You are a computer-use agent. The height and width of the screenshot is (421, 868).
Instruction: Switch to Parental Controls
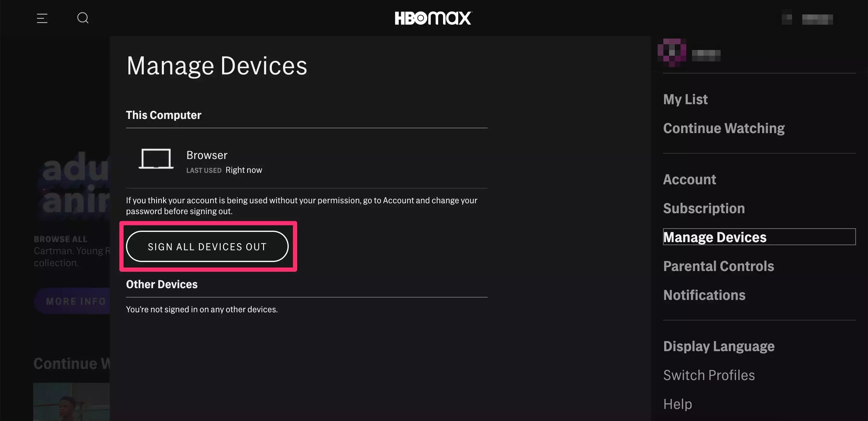click(719, 266)
